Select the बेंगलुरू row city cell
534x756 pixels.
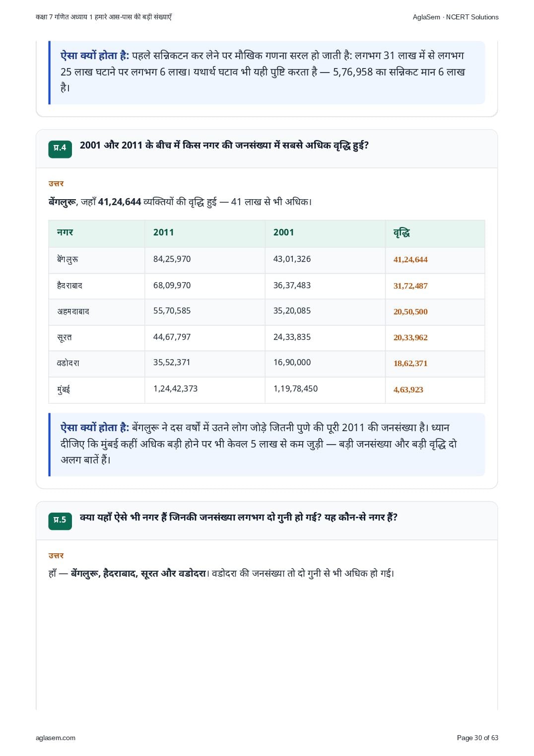tap(97, 260)
